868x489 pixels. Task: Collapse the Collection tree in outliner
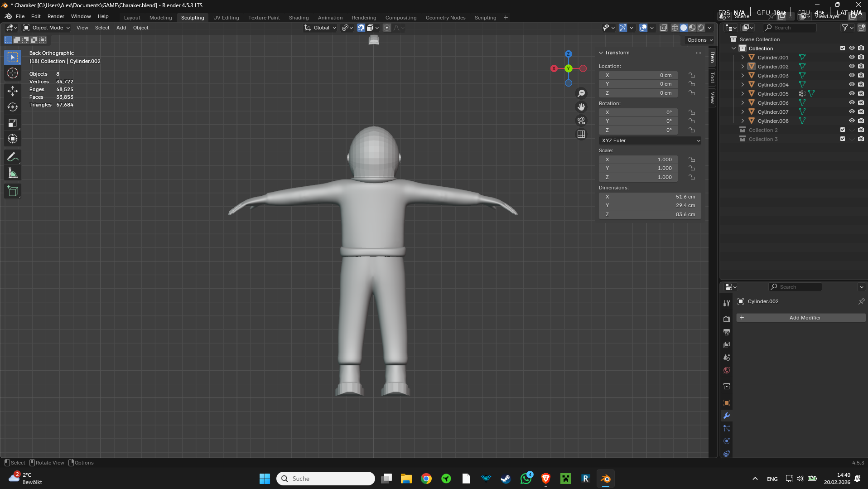733,48
